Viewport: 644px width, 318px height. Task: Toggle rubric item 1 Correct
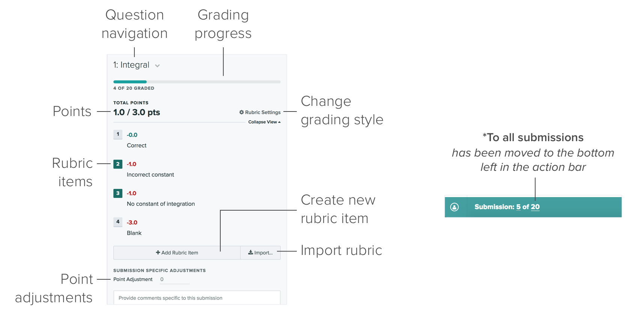(118, 134)
